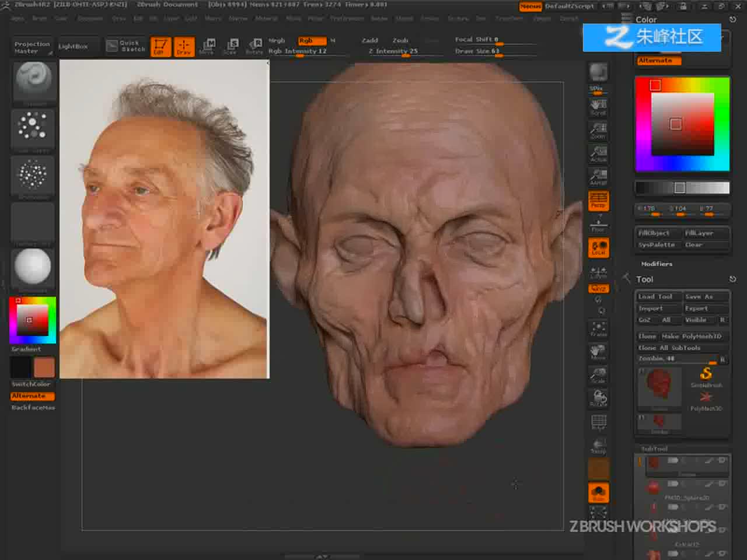Select the Move transform icon in top shelf

207,47
